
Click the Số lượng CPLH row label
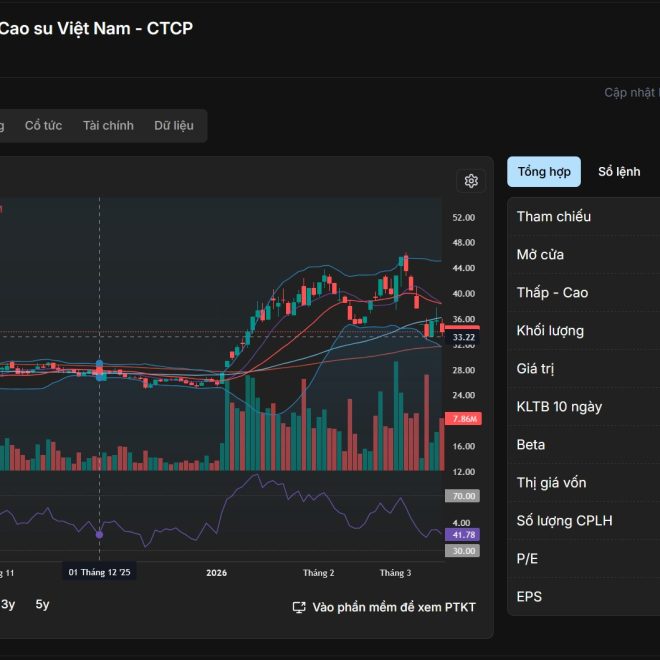(564, 521)
